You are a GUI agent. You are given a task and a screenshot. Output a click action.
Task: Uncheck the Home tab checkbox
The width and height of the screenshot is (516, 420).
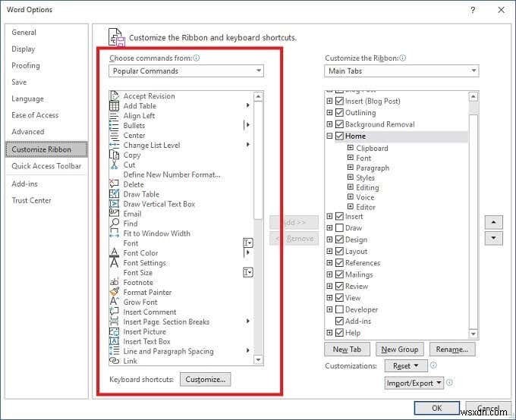tap(340, 136)
